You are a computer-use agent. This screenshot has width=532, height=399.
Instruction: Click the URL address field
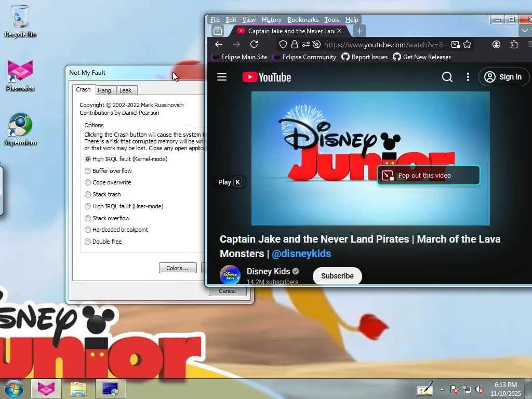[x=384, y=45]
